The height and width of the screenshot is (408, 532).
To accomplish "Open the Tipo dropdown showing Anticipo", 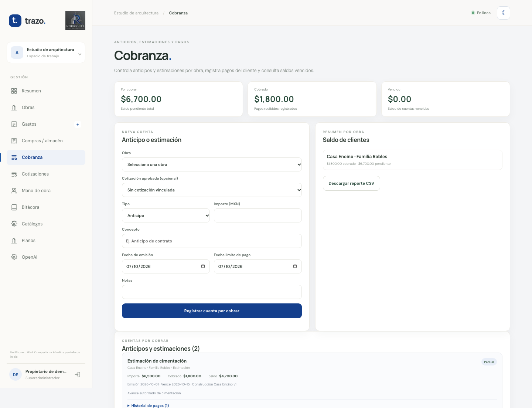I will point(166,215).
